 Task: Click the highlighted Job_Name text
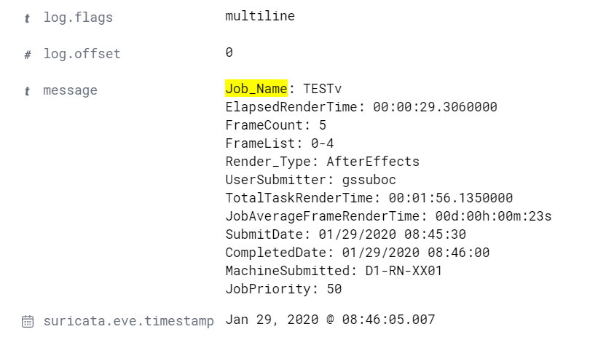pyautogui.click(x=256, y=89)
